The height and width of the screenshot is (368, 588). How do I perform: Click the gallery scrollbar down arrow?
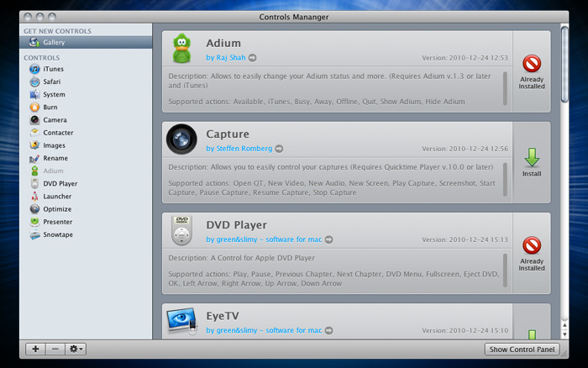click(x=564, y=334)
